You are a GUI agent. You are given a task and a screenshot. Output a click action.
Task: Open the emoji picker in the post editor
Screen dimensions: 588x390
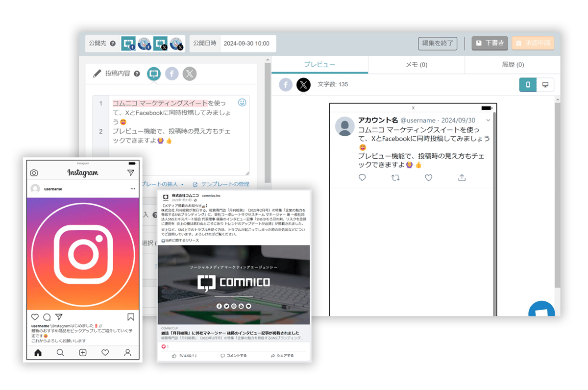(x=242, y=103)
